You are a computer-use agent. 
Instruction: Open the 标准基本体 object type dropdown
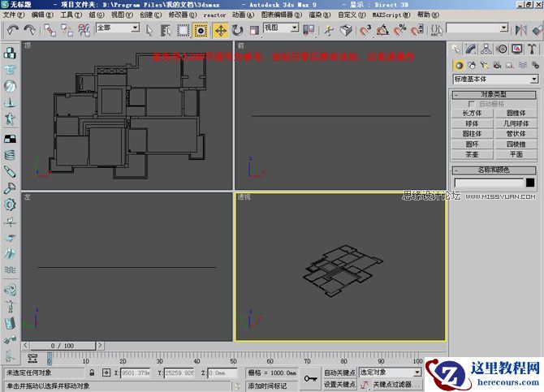pyautogui.click(x=534, y=80)
